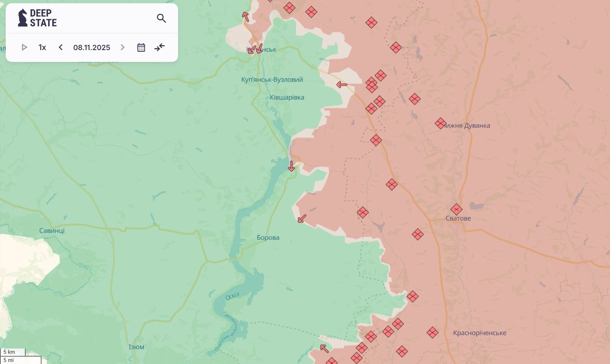Click the left-pointing attack arrow east of Куп'янськ-Вузловий
This screenshot has width=610, height=364.
pos(341,85)
